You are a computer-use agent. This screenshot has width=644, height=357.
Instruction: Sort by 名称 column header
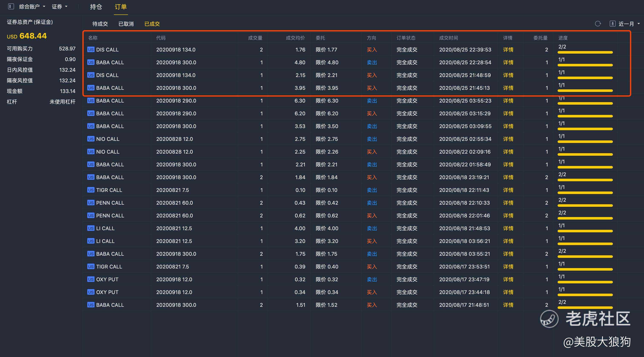(x=93, y=38)
